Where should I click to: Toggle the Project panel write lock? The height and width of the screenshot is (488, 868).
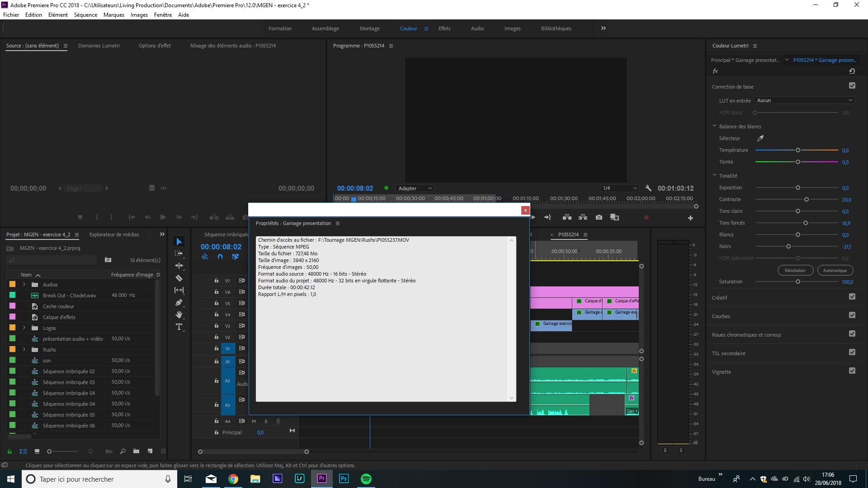point(9,451)
